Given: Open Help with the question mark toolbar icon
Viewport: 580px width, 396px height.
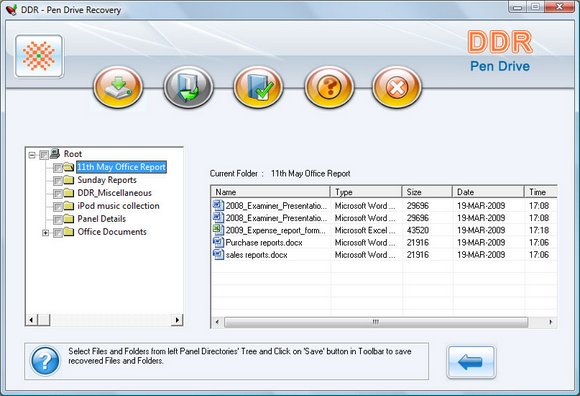Looking at the screenshot, I should coord(329,87).
